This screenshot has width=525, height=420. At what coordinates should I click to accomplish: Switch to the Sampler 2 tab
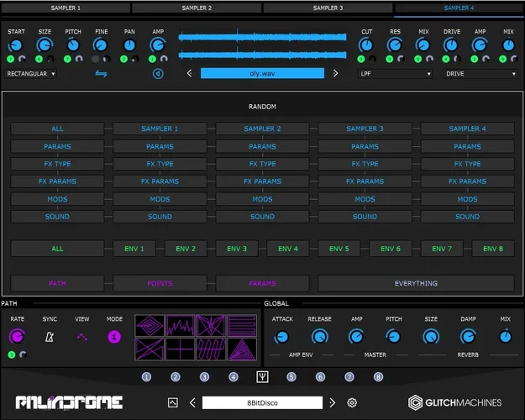[197, 8]
